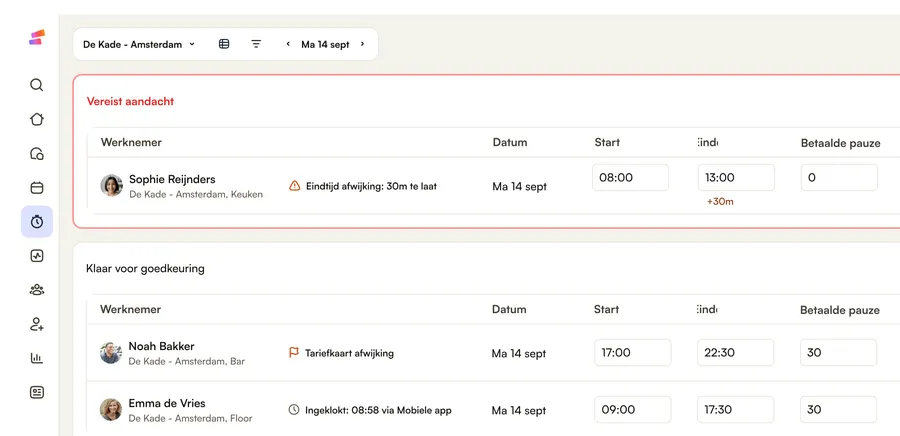Edit Emma de Vries start time 09:00
The image size is (900, 436).
[633, 410]
